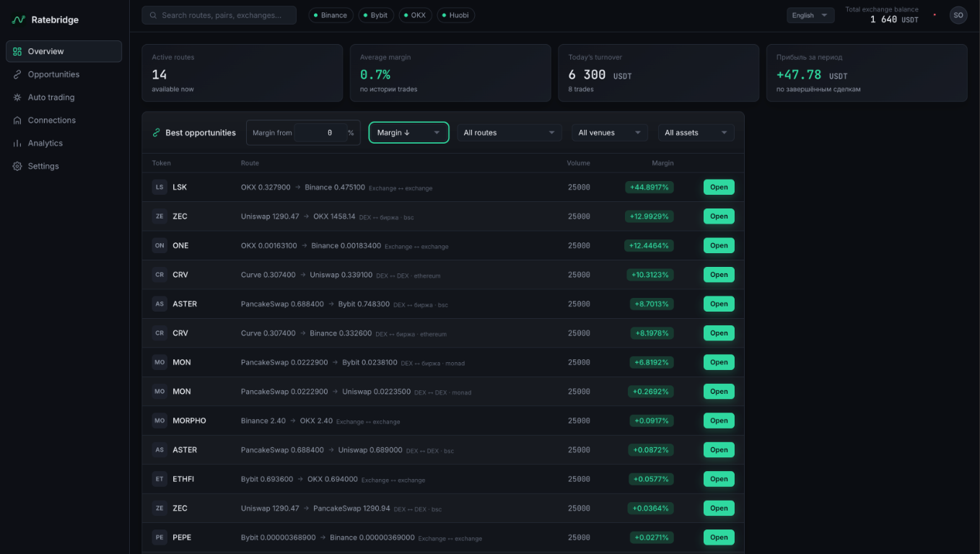Toggle the Bybit exchange chip
Screen dimensions: 980x554
point(375,15)
